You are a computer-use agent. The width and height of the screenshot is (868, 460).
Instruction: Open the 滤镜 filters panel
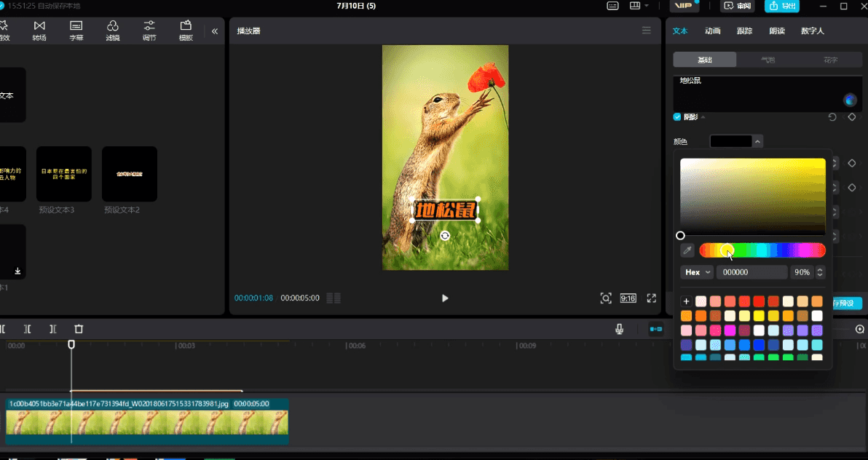click(112, 31)
